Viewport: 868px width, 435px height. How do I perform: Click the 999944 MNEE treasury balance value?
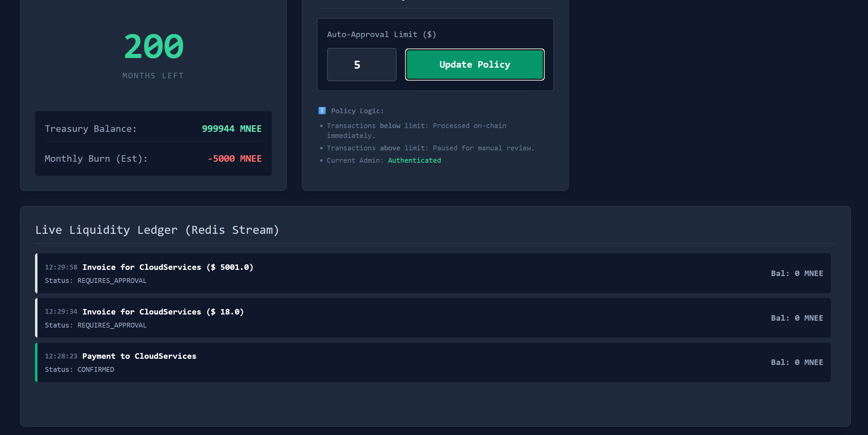232,129
